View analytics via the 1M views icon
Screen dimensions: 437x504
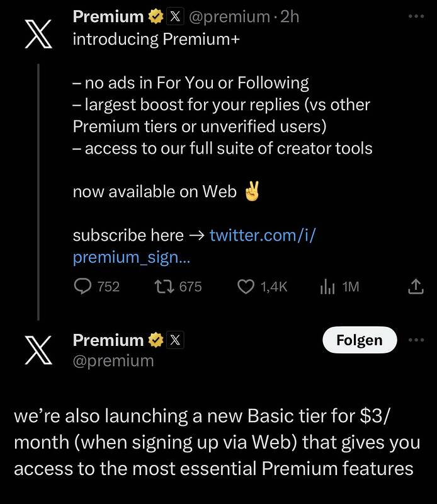(327, 287)
